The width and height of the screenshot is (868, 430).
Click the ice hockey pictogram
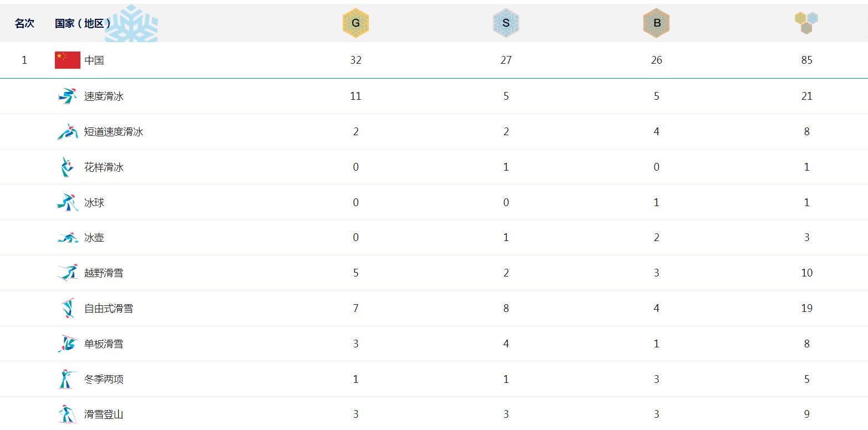coord(68,202)
